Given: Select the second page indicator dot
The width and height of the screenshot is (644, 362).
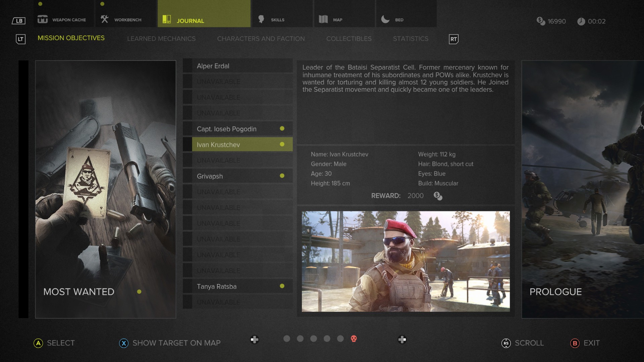Looking at the screenshot, I should coord(300,339).
